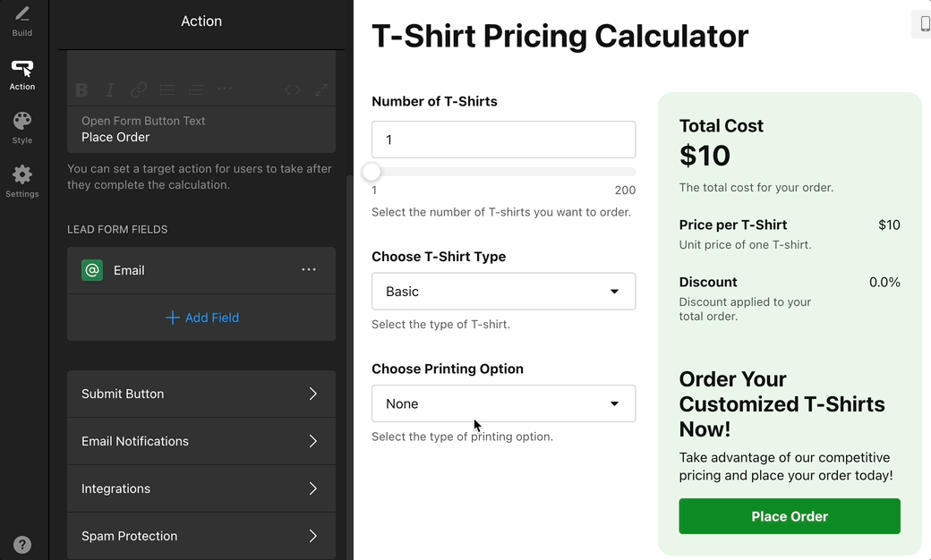Click the Add Field link
The image size is (931, 560).
pyautogui.click(x=202, y=318)
